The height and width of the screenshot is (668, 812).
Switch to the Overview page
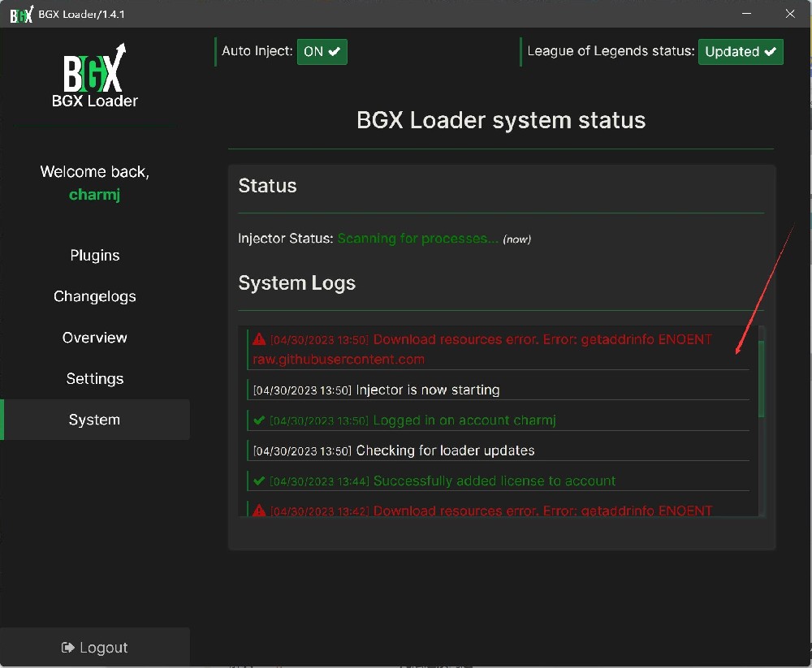click(x=95, y=338)
